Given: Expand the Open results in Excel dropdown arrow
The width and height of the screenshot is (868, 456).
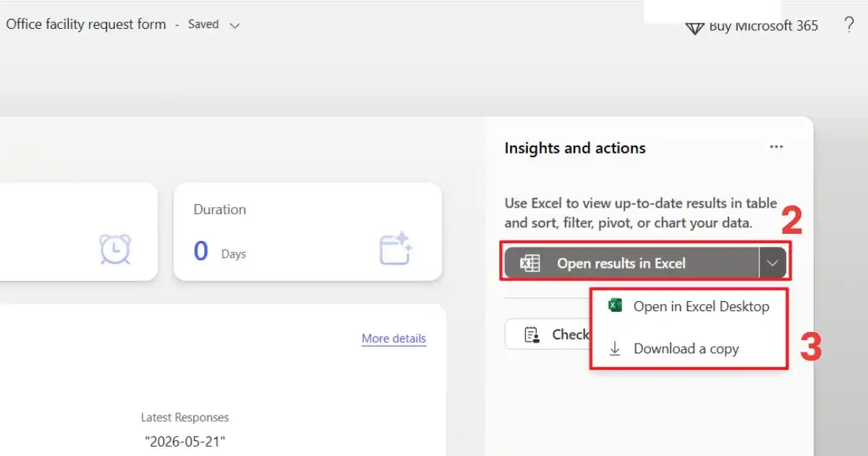Looking at the screenshot, I should (773, 263).
